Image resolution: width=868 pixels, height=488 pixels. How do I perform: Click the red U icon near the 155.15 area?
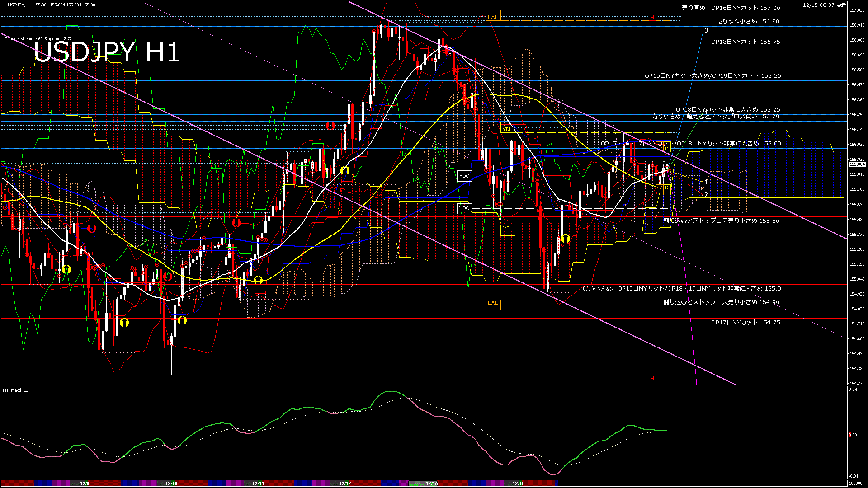167,277
